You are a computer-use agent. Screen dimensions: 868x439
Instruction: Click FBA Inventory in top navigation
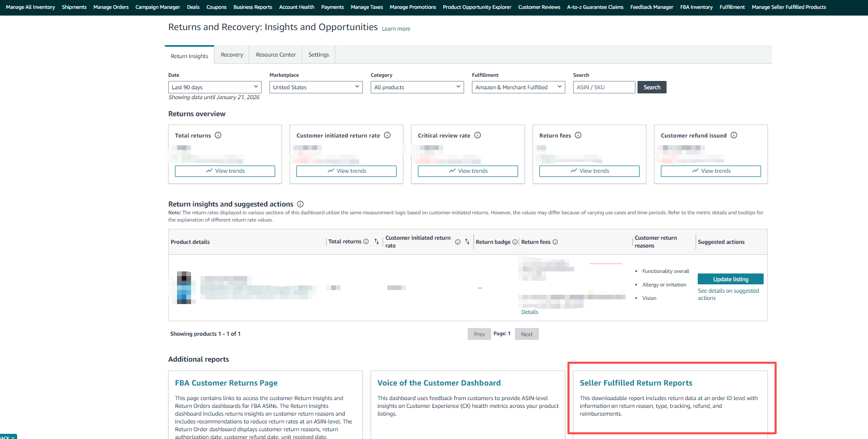pyautogui.click(x=696, y=7)
